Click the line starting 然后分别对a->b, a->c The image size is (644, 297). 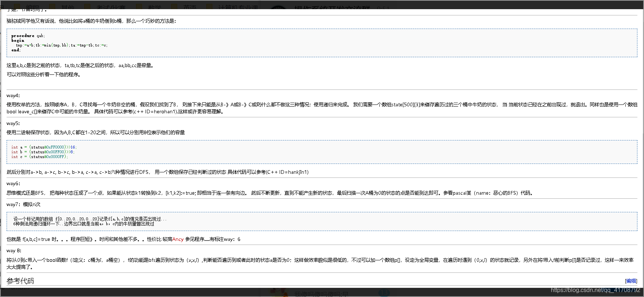[x=158, y=172]
